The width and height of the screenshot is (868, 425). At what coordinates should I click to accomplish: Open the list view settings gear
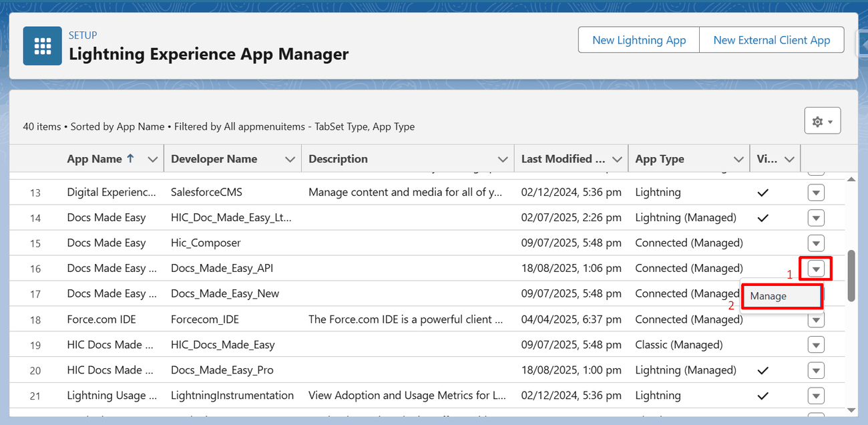[822, 121]
